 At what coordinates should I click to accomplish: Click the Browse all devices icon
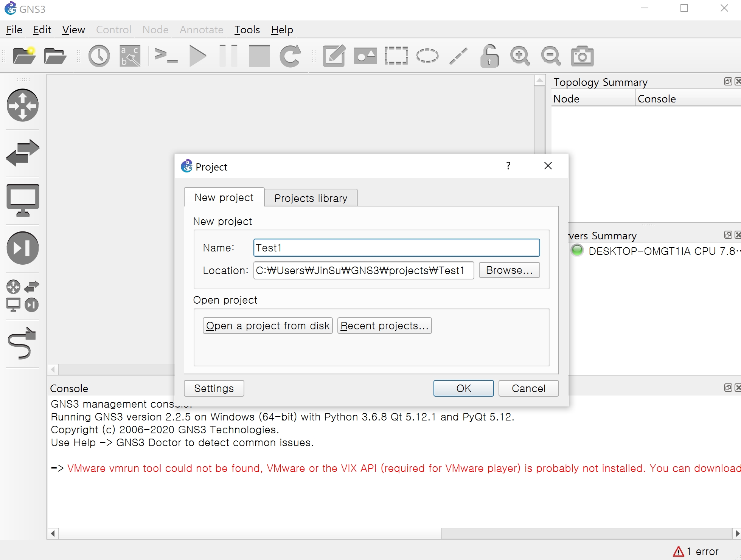pos(23,296)
